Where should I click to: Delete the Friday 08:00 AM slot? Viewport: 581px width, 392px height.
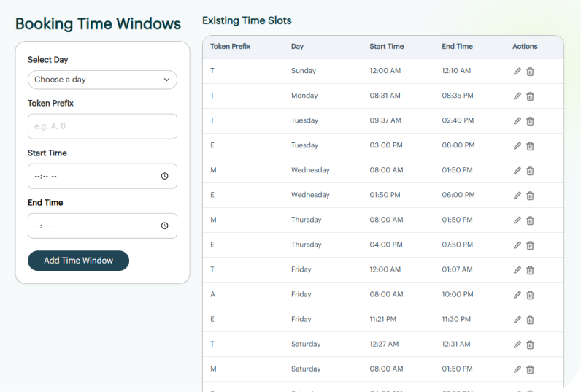point(531,295)
